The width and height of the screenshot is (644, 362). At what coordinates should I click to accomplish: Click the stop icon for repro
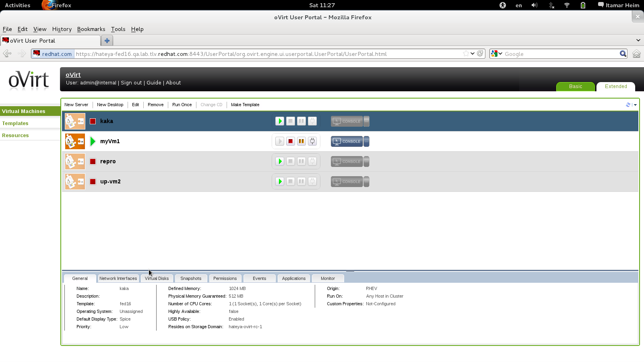coord(291,161)
